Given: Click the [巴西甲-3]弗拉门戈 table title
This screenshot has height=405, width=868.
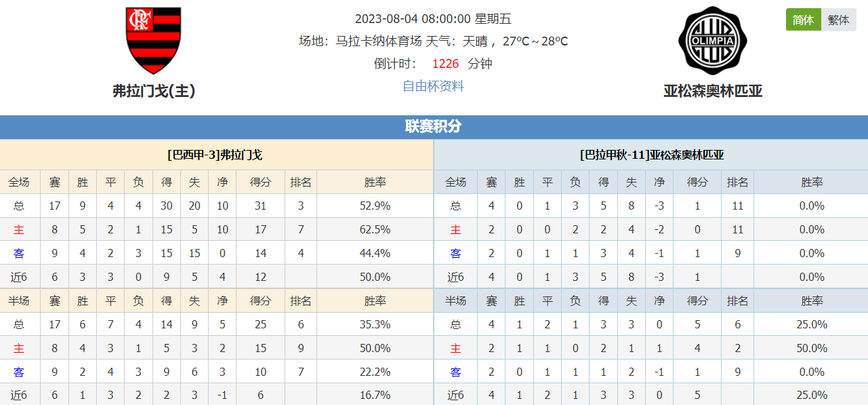Looking at the screenshot, I should tap(216, 155).
